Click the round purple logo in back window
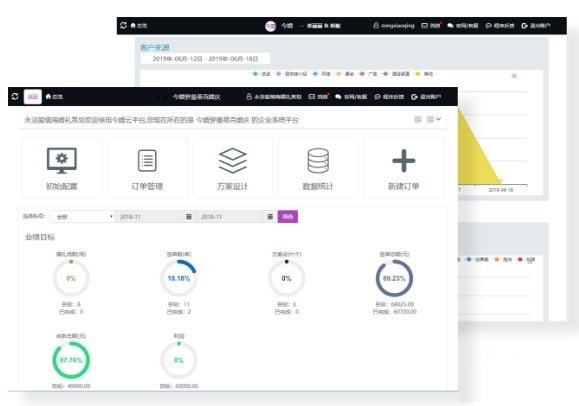 [x=271, y=26]
